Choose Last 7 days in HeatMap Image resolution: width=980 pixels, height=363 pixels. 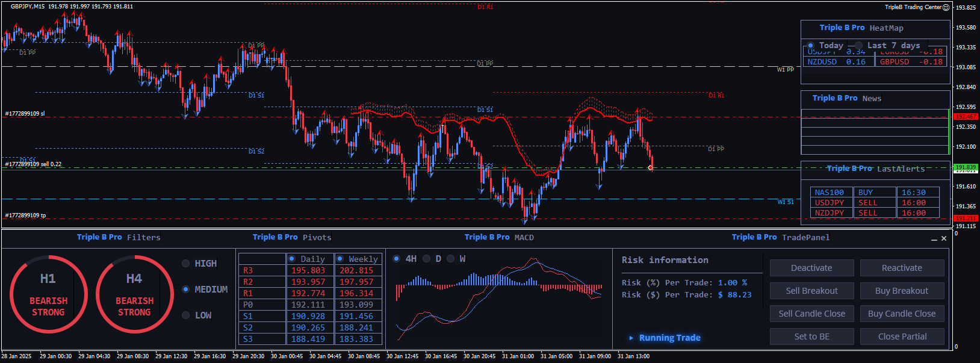click(859, 46)
